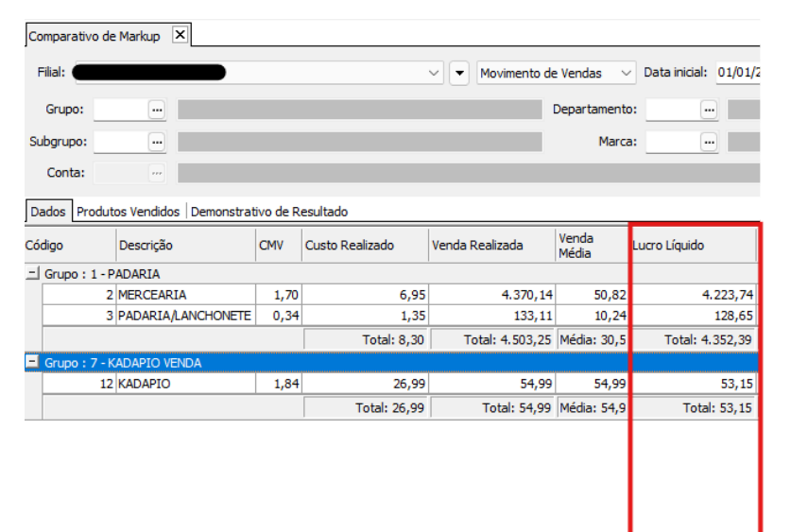Open the Demonstrativo de Resultado tab
808x532 pixels.
click(269, 212)
